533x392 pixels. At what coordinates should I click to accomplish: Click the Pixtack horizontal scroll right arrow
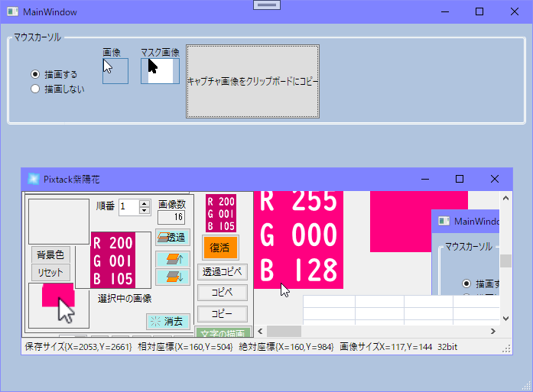pos(493,331)
